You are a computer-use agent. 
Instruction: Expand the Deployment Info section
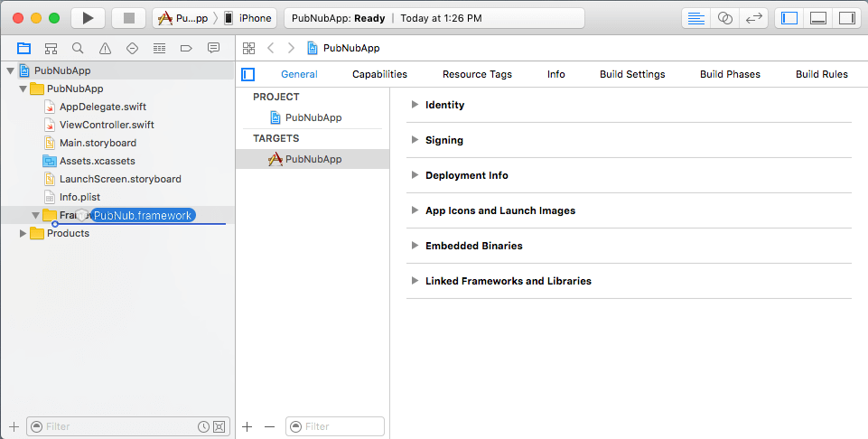pyautogui.click(x=415, y=175)
